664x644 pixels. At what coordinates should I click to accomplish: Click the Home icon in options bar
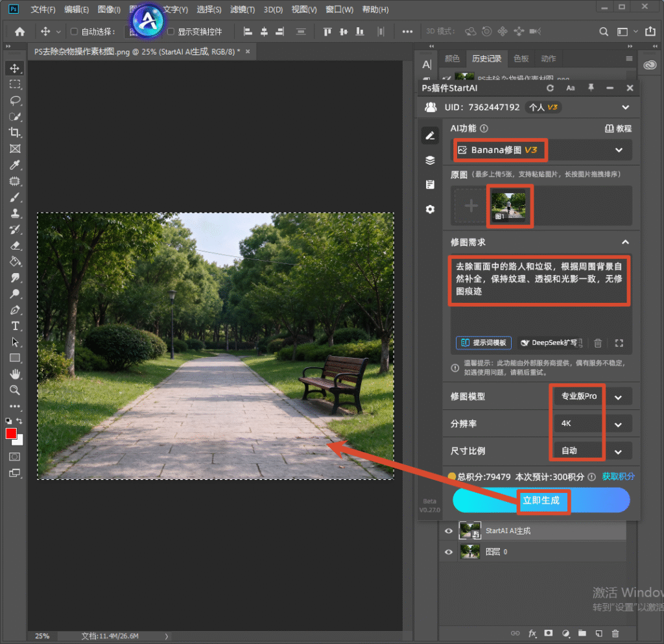[x=19, y=31]
